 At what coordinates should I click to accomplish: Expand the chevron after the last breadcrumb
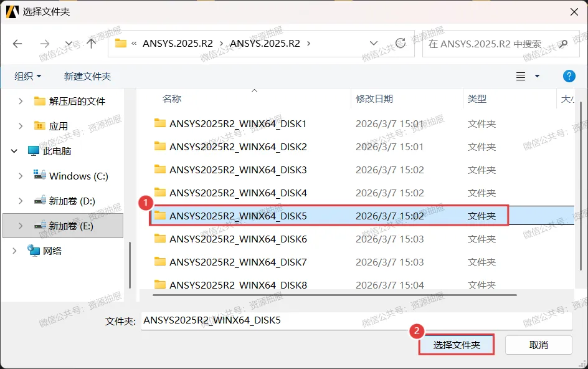[x=308, y=44]
